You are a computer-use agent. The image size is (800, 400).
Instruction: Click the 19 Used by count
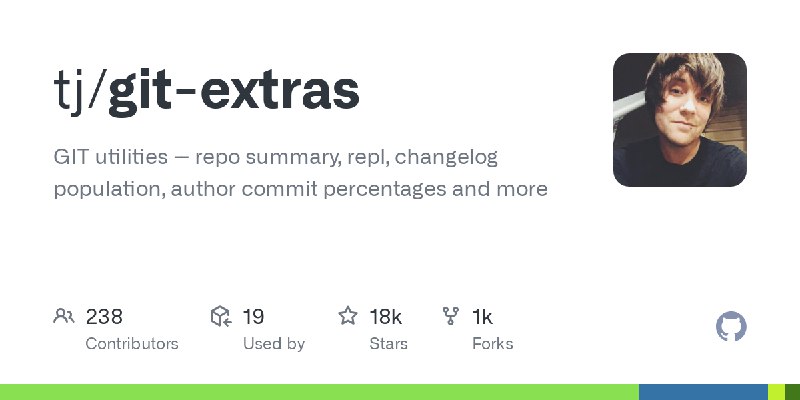253,317
